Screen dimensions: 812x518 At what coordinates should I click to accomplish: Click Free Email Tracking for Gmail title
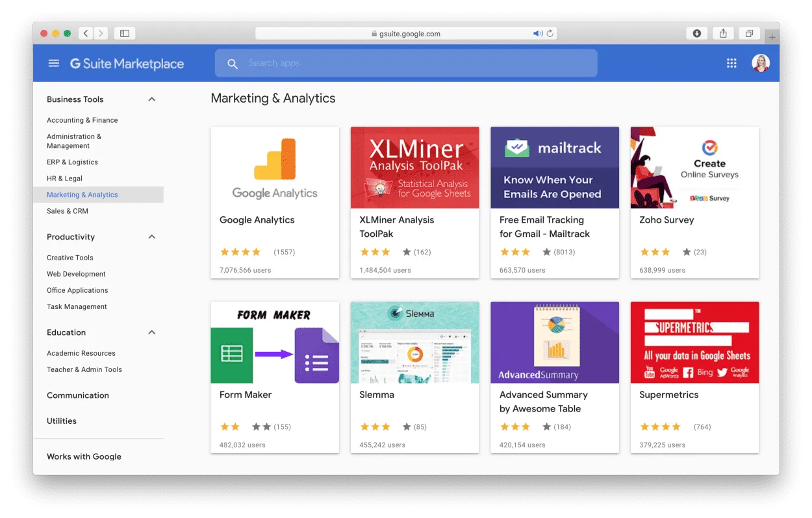point(544,227)
